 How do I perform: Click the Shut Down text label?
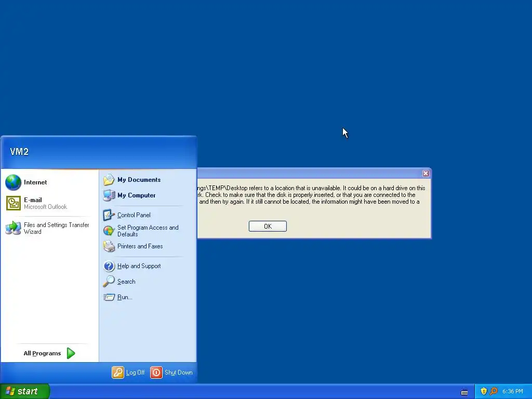coord(179,373)
